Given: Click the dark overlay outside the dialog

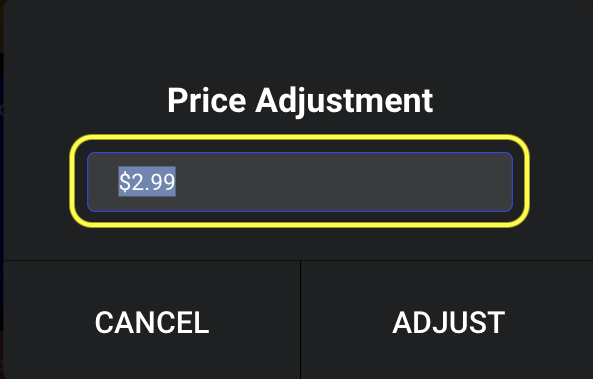Looking at the screenshot, I should 2,189.
